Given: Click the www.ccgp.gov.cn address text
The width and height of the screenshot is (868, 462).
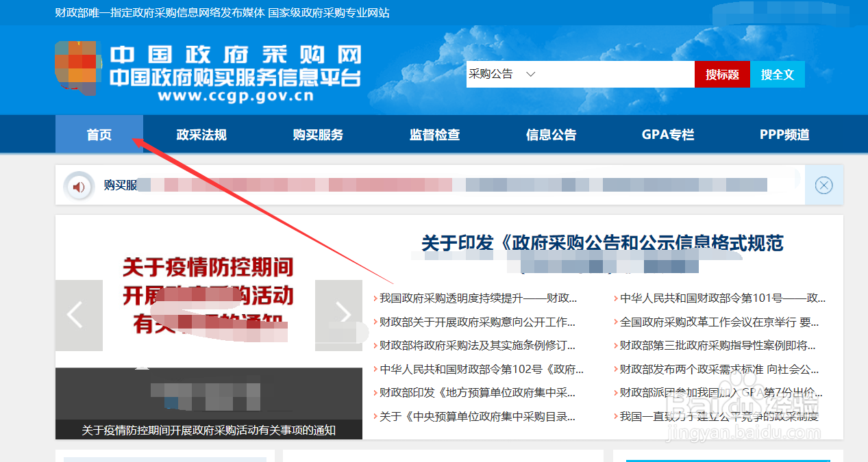Looking at the screenshot, I should [235, 97].
